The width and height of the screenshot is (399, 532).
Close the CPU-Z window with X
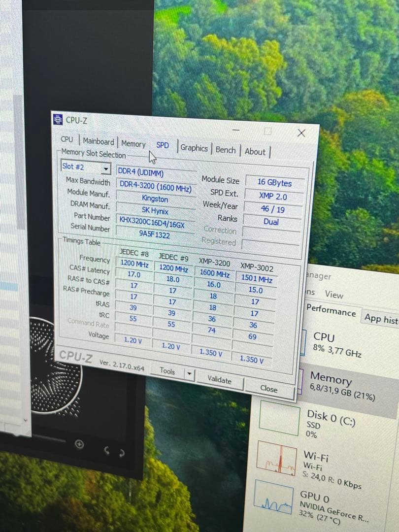click(301, 133)
